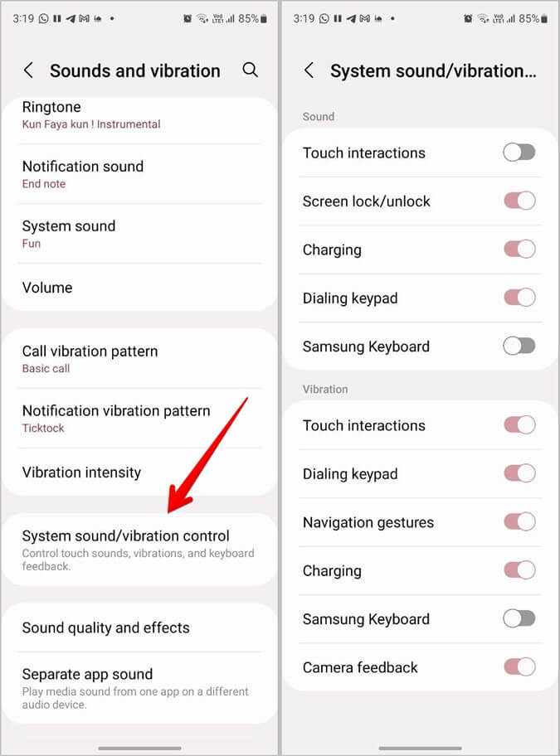Turn off Screen lock/unlock sound
The height and width of the screenshot is (756, 560).
(x=519, y=201)
